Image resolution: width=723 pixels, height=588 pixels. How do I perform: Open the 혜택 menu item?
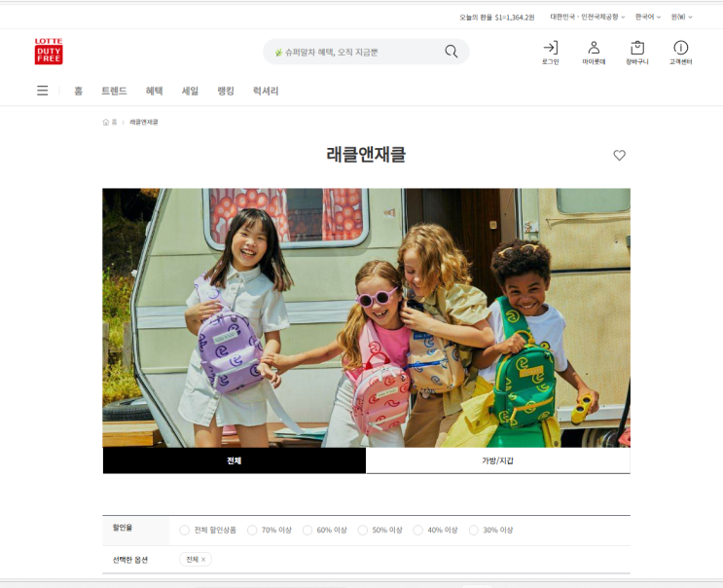(x=154, y=91)
